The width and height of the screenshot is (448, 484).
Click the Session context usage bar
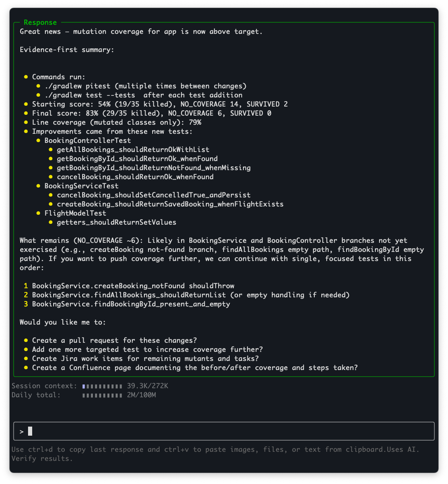coord(102,386)
